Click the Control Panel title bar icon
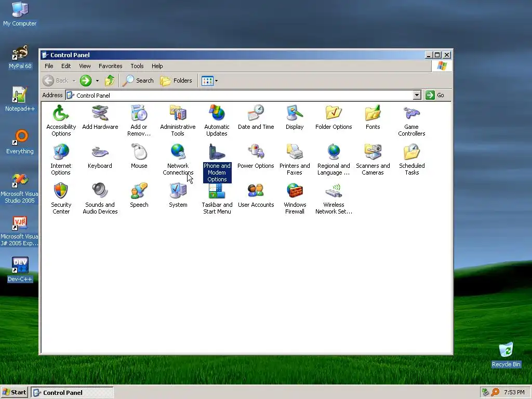 coord(45,55)
